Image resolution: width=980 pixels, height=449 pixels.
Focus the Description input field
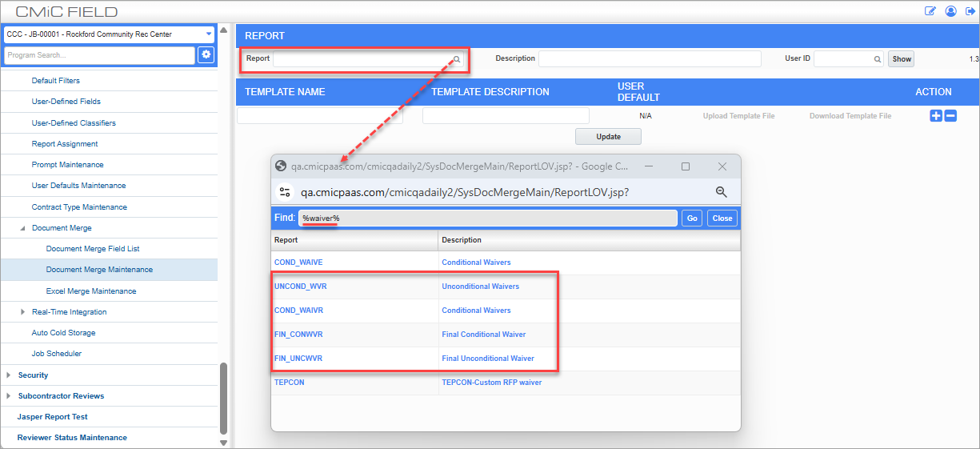tap(650, 59)
